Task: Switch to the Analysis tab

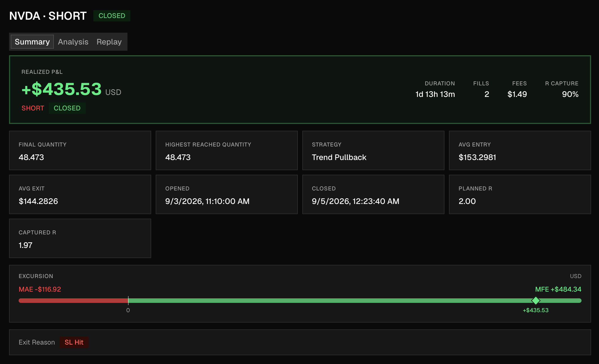Action: click(73, 42)
